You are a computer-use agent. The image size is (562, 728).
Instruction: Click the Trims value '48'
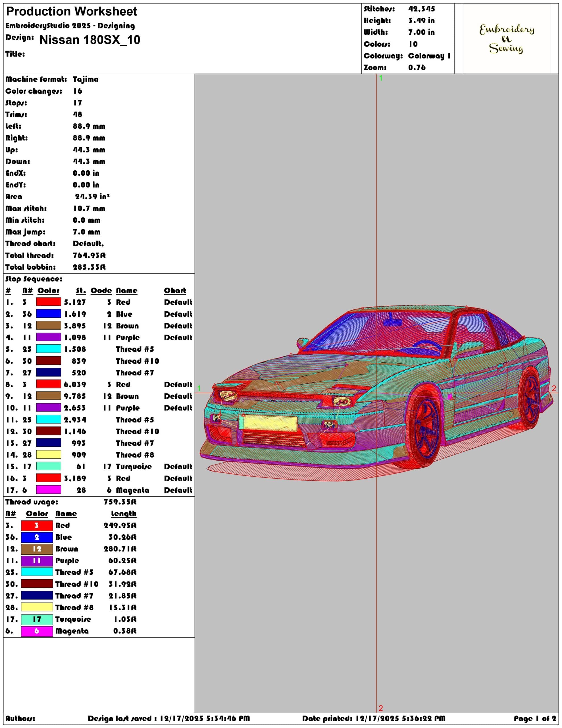coord(78,114)
